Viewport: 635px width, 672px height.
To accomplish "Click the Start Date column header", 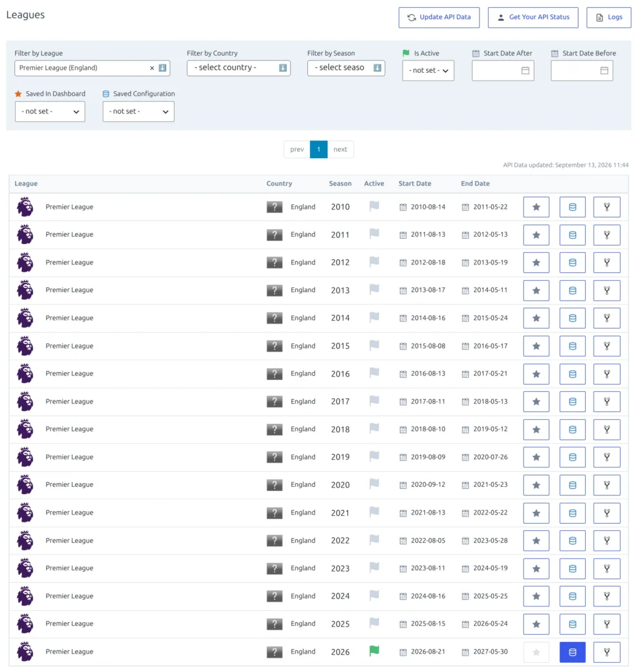I will (x=414, y=184).
